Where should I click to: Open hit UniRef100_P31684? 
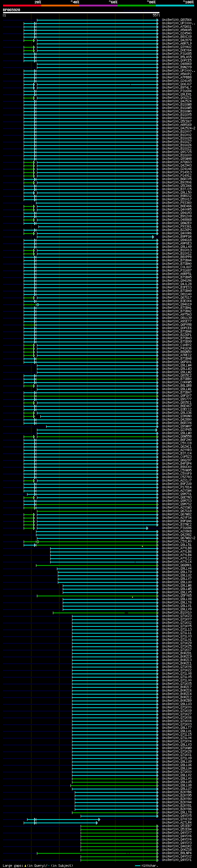tap(177, 91)
